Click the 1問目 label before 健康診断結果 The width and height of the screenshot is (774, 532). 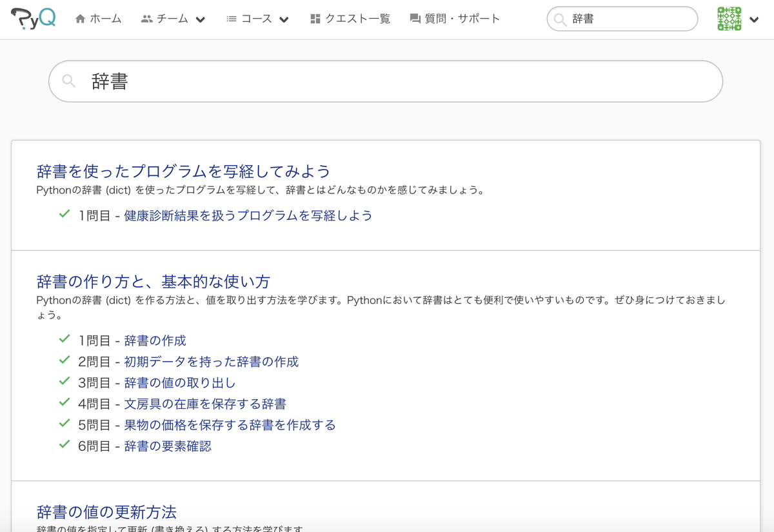(x=94, y=215)
